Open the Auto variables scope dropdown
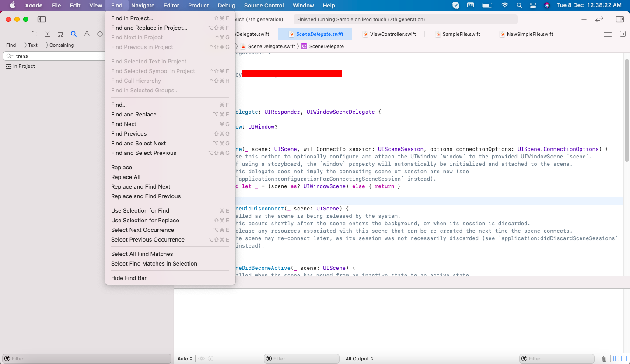 (x=185, y=359)
